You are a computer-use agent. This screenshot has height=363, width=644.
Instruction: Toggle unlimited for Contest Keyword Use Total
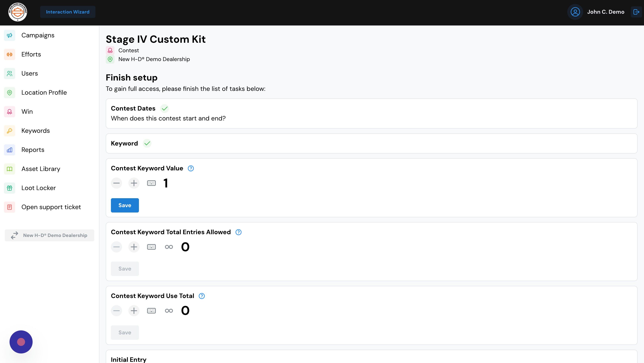click(x=169, y=311)
